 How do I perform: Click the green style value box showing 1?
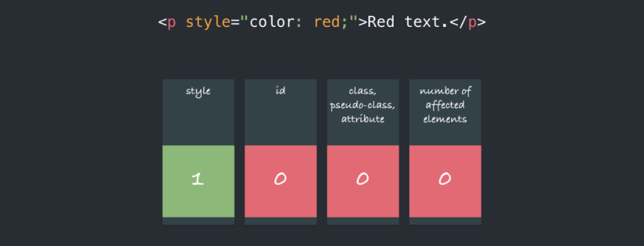point(198,181)
